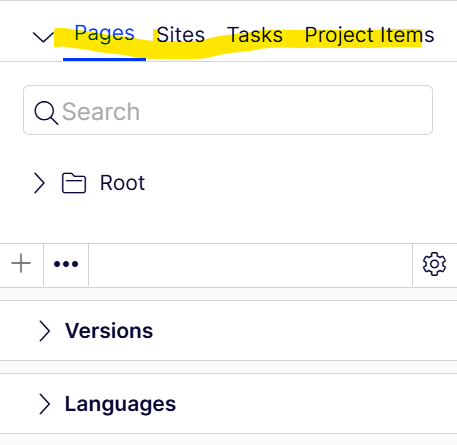Expand the Languages section chevron
Screen dimensions: 457x445
pos(44,404)
